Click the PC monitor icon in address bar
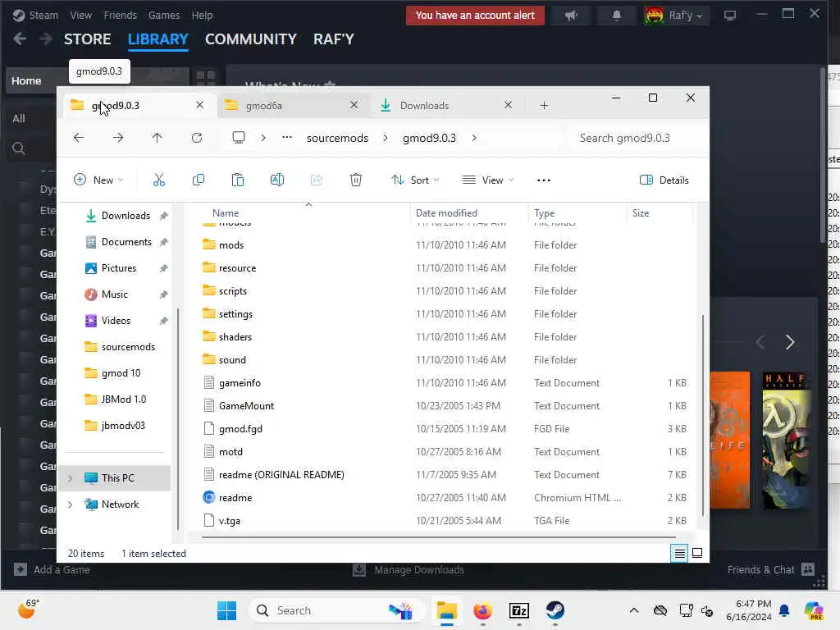 coord(239,138)
